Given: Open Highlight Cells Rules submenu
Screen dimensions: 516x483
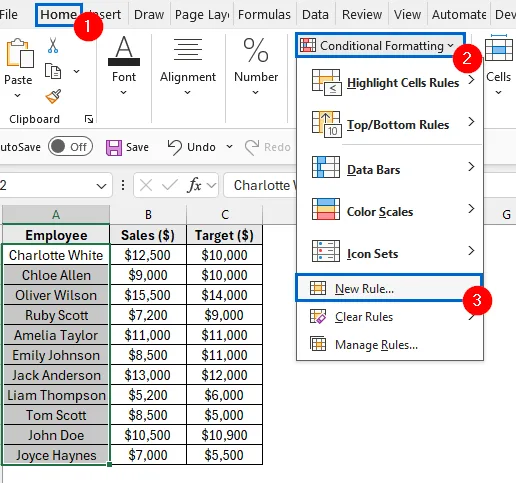Looking at the screenshot, I should [390, 82].
